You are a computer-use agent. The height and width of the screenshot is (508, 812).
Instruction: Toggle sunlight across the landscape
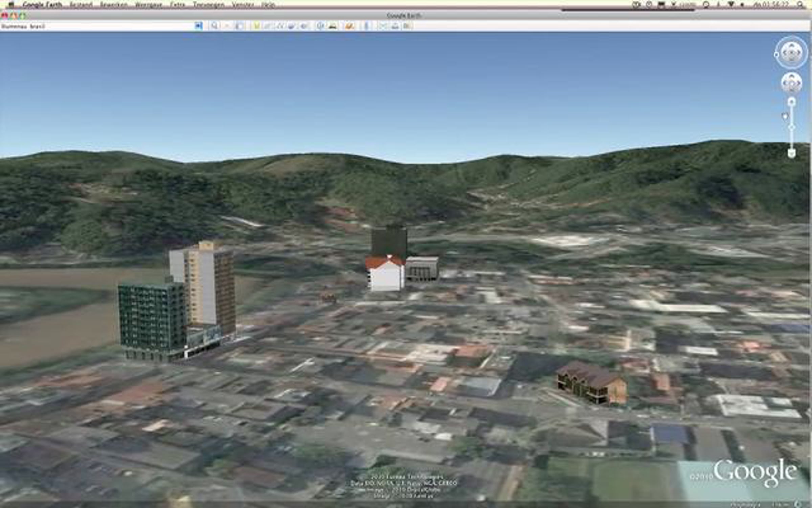(333, 26)
